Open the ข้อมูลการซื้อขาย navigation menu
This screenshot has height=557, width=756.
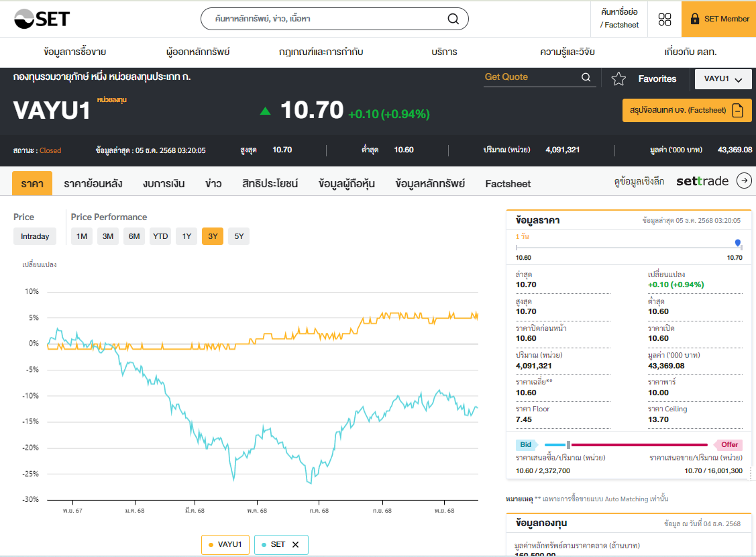[74, 52]
